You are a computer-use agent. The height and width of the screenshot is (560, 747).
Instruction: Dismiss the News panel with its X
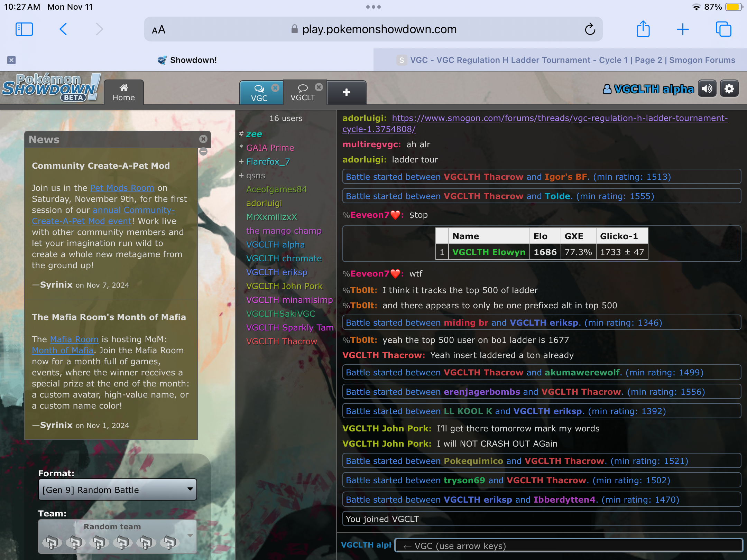click(203, 139)
